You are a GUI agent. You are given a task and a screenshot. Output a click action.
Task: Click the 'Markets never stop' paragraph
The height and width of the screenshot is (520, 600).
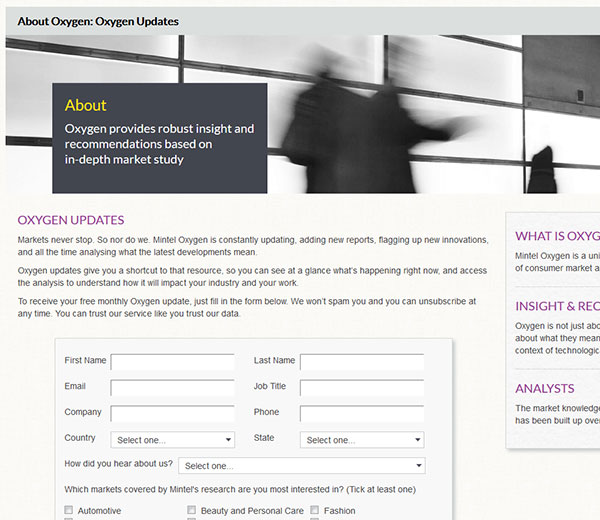pyautogui.click(x=253, y=246)
